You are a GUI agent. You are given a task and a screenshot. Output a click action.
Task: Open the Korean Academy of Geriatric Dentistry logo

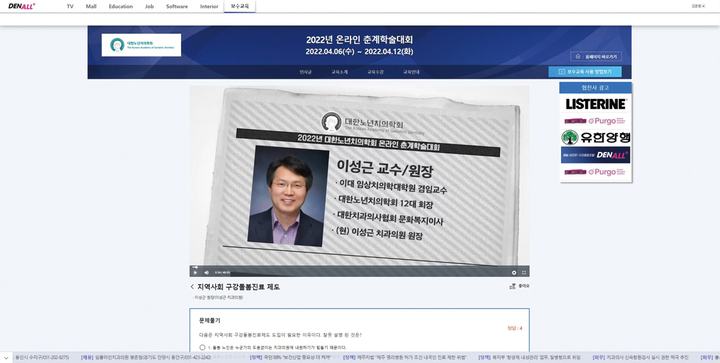pos(141,45)
